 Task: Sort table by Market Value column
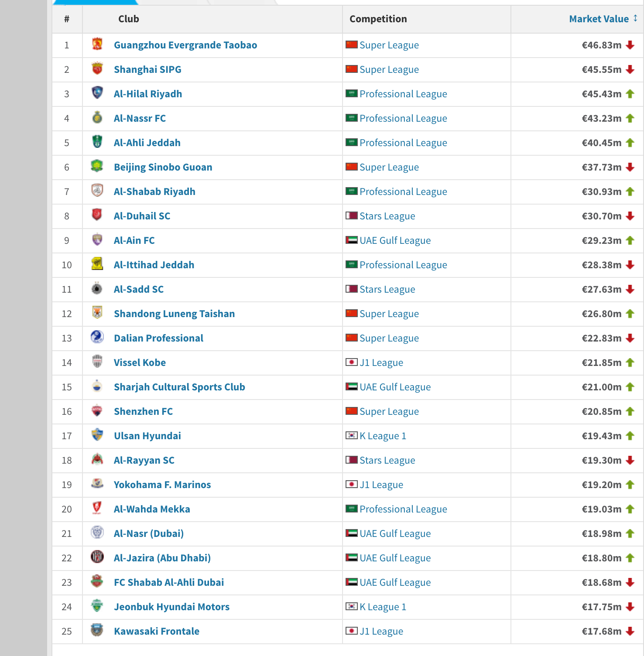[599, 19]
